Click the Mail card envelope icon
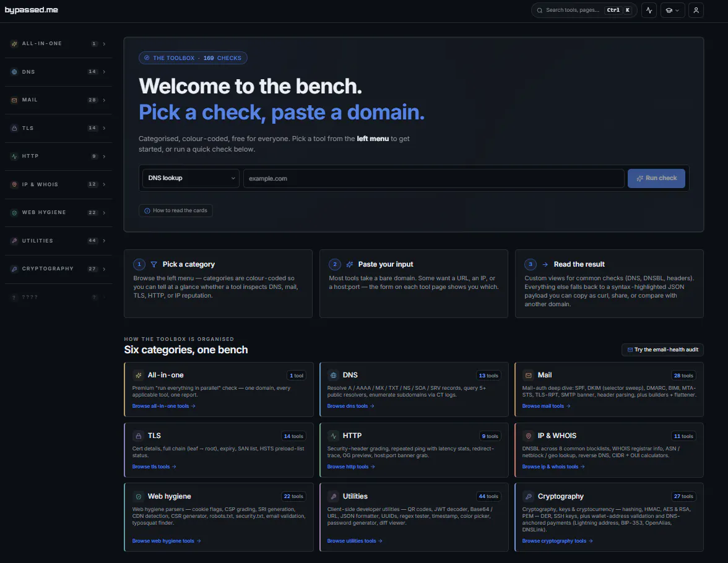728x563 pixels. pos(529,376)
